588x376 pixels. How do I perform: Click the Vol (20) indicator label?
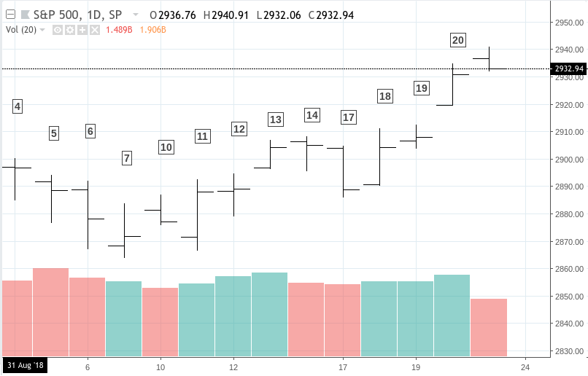(x=20, y=30)
